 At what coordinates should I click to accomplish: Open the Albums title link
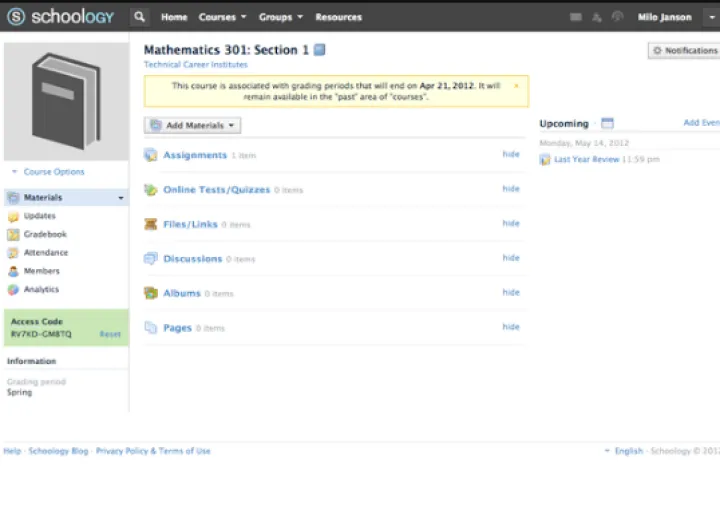(x=182, y=293)
